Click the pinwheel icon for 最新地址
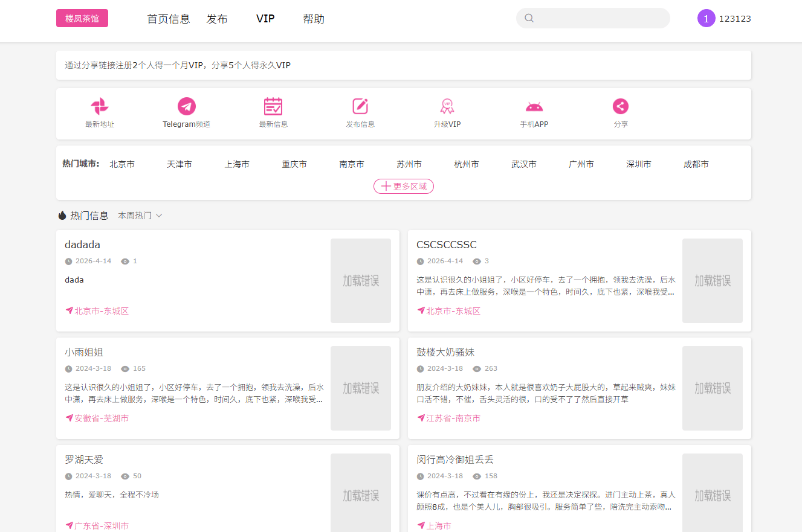 [x=100, y=106]
